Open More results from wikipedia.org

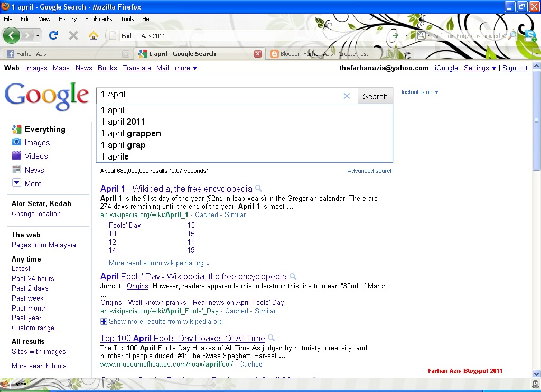tap(159, 263)
